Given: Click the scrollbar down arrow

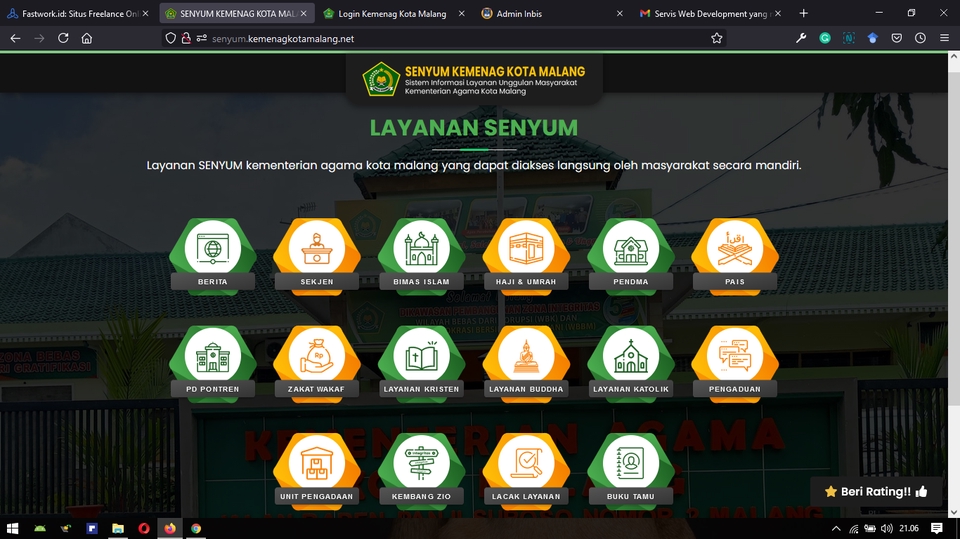Looking at the screenshot, I should pyautogui.click(x=953, y=512).
